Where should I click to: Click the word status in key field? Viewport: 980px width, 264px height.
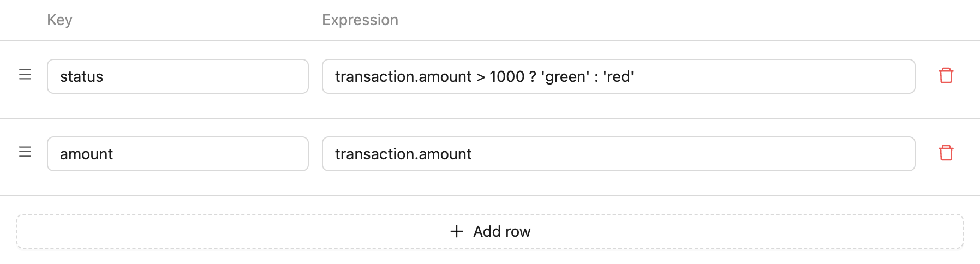click(81, 77)
